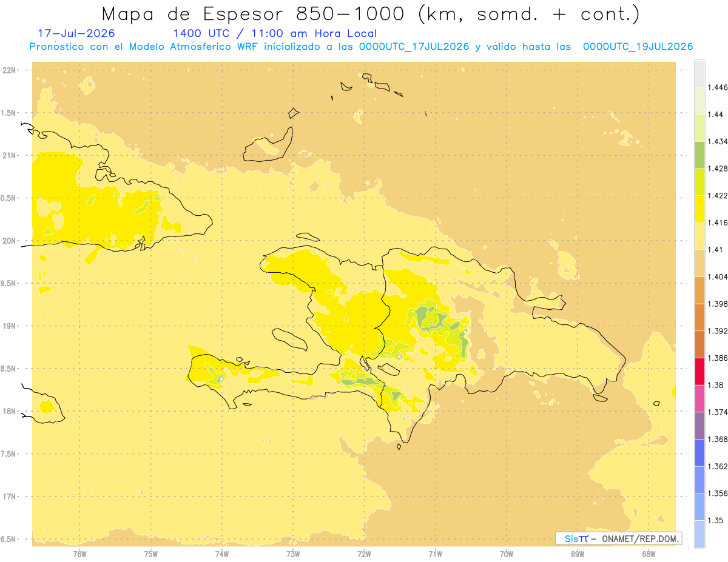Click the '22N' latitude label
Viewport: 728px width, 562px height.
click(10, 70)
